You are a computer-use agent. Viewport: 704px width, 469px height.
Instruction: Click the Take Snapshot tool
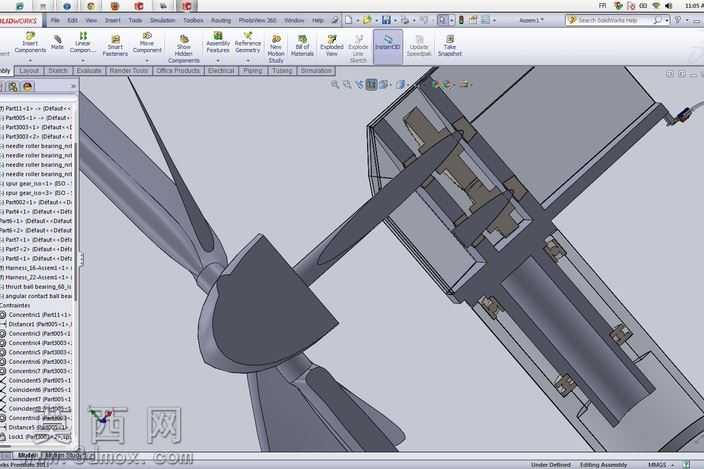click(x=449, y=45)
